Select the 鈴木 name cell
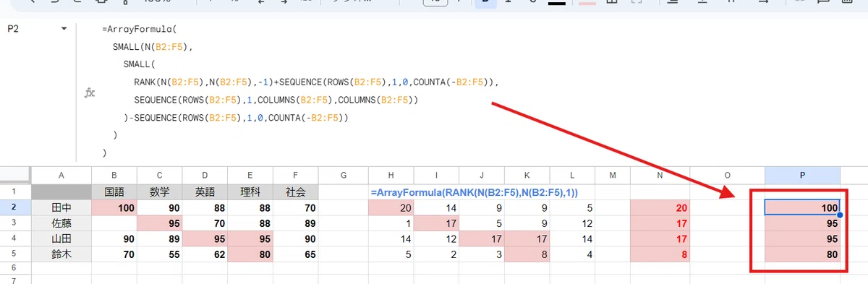Viewport: 868px width, 284px height. point(61,254)
